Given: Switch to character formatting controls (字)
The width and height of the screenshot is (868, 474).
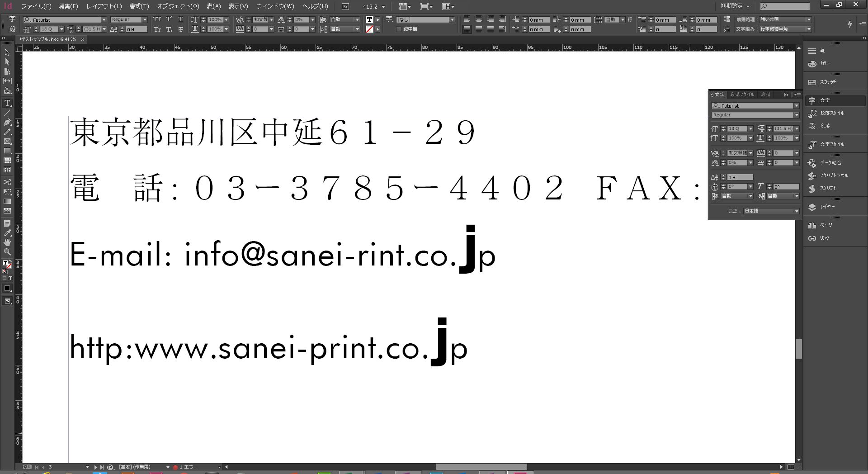Looking at the screenshot, I should (12, 19).
